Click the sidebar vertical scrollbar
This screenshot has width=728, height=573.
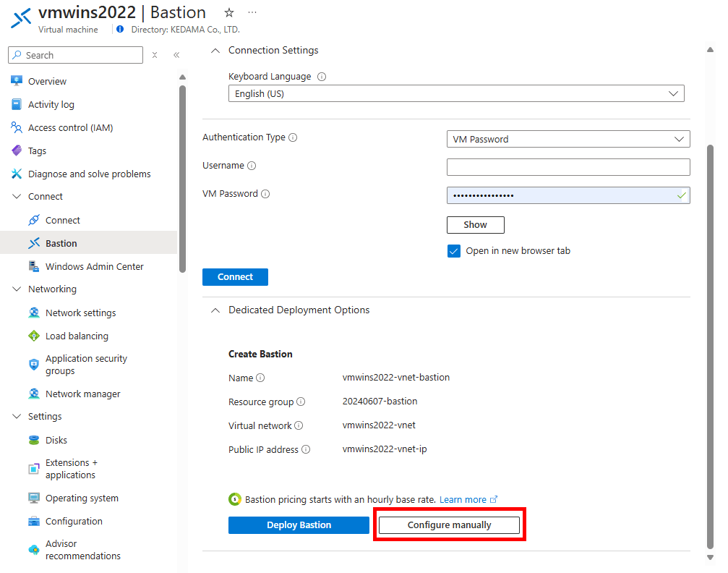click(x=182, y=179)
